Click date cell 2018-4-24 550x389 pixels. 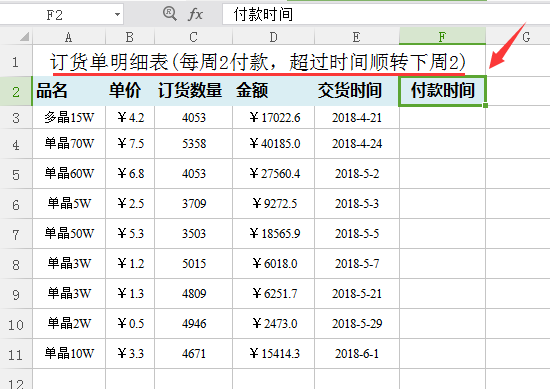pos(357,144)
